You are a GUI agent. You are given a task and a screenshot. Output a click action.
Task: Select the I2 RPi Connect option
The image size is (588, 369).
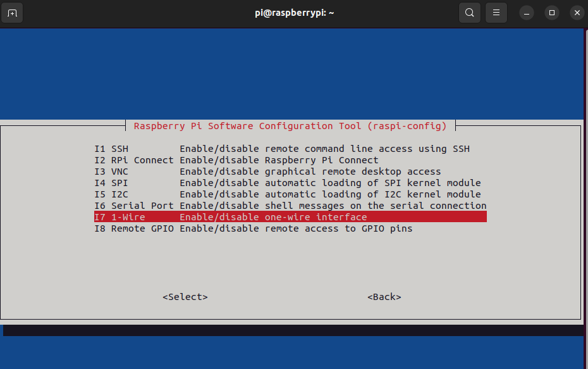coord(290,160)
